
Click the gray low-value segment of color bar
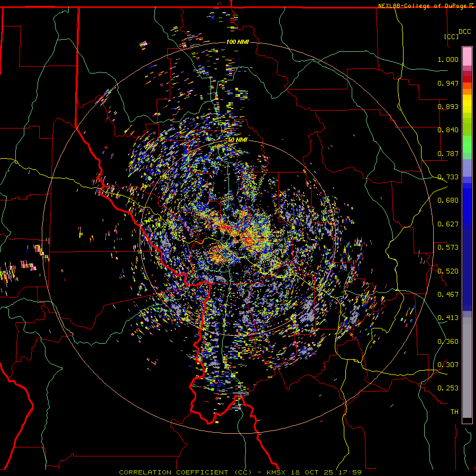pyautogui.click(x=467, y=368)
